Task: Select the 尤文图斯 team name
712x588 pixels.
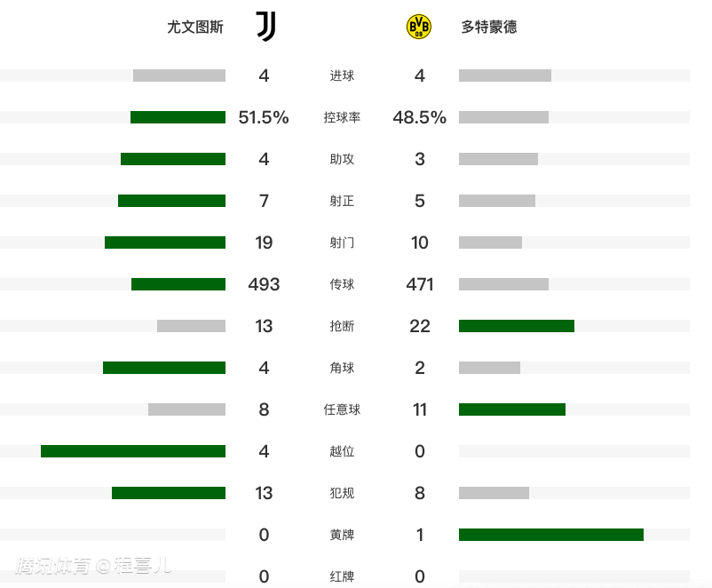Action: pyautogui.click(x=195, y=27)
